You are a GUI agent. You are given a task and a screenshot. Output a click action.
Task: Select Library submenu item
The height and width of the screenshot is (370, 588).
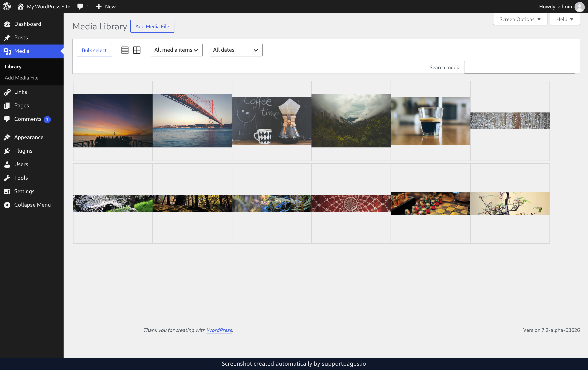13,66
